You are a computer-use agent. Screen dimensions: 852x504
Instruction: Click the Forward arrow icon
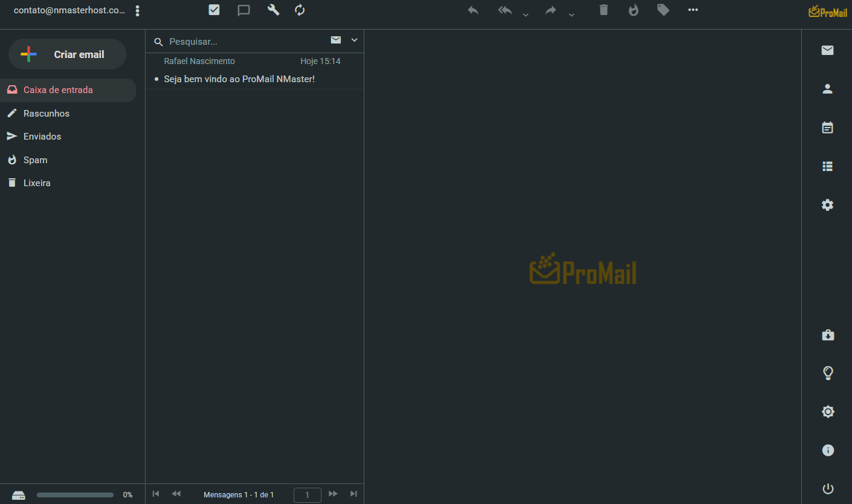click(x=550, y=10)
